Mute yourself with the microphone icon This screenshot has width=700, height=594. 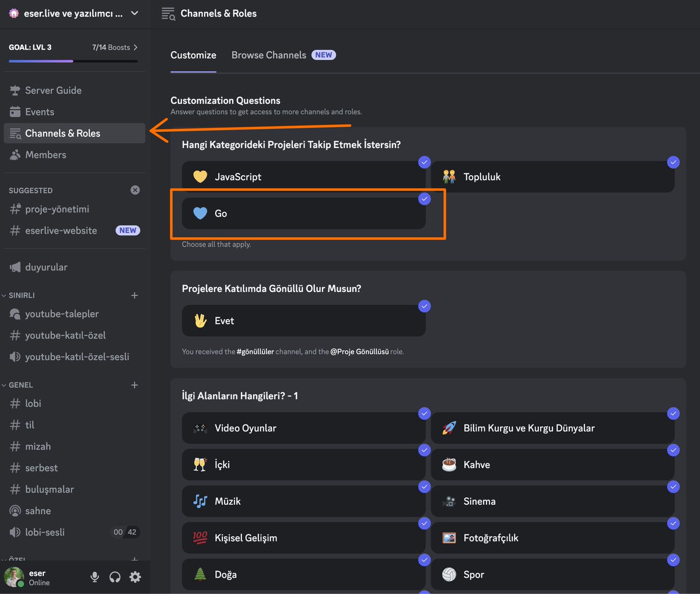(x=94, y=577)
